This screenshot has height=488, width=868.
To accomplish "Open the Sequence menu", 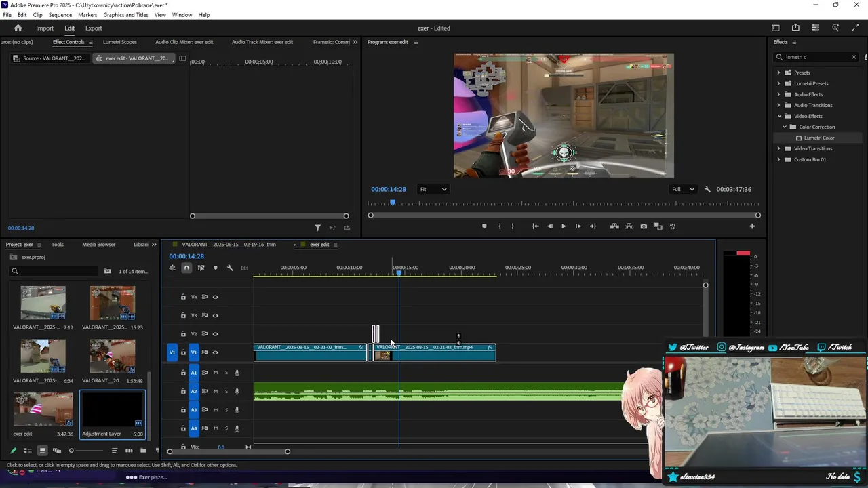I will pyautogui.click(x=60, y=15).
